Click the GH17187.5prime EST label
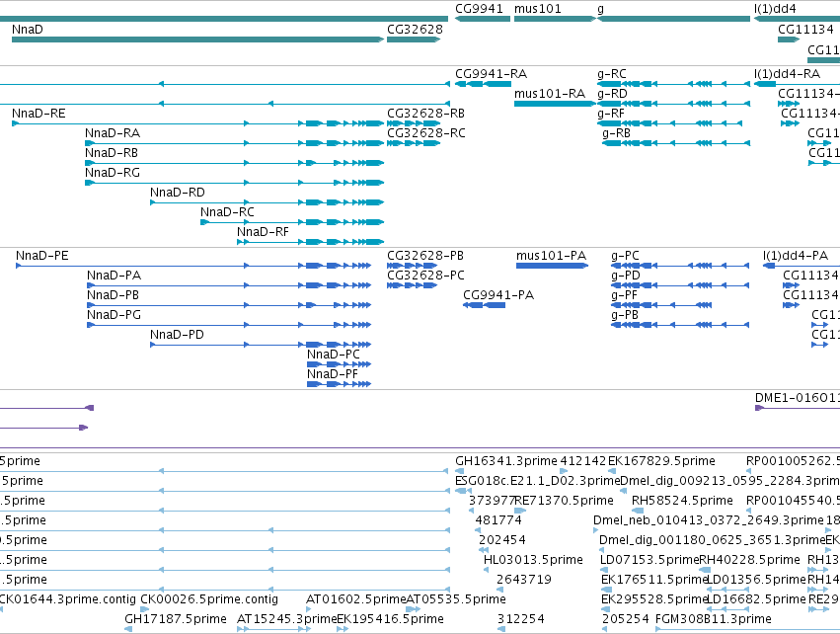840x634 pixels. 176,620
